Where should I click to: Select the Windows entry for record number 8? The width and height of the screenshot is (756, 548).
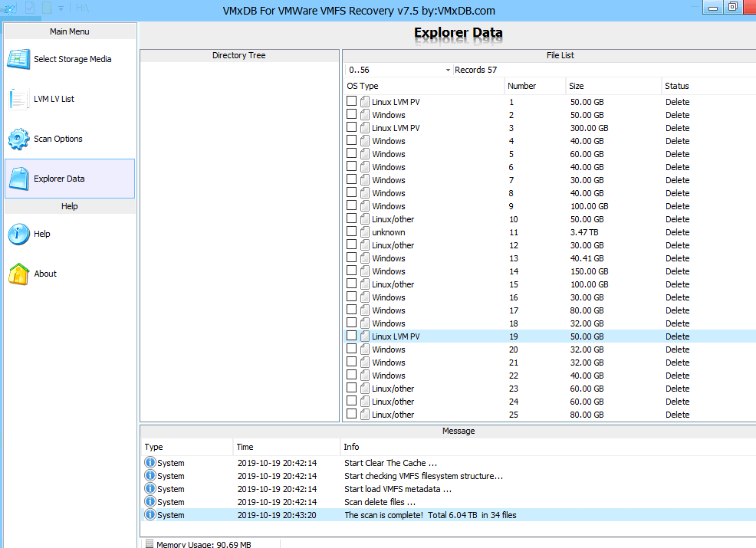[x=389, y=193]
